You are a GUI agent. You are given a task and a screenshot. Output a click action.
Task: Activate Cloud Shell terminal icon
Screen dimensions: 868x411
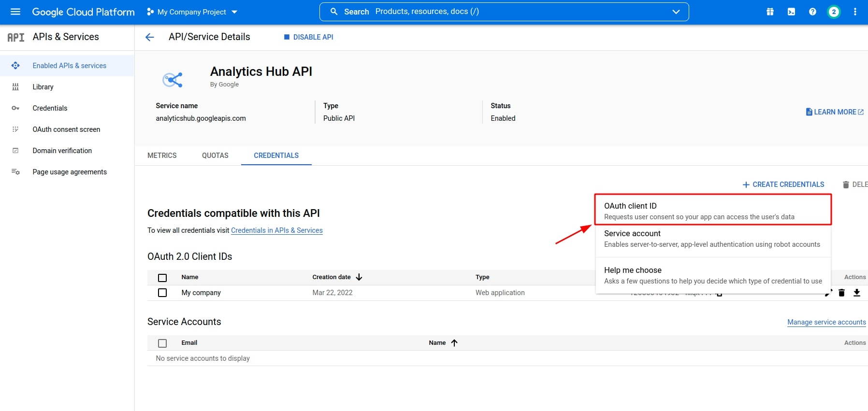tap(791, 12)
